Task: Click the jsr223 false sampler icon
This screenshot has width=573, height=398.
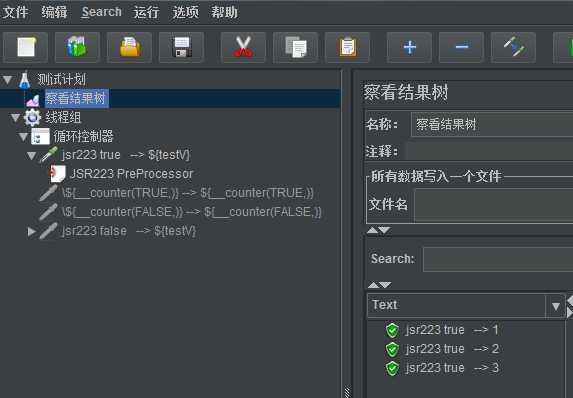Action: click(49, 231)
